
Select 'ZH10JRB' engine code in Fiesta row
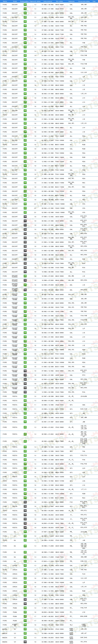84,396
